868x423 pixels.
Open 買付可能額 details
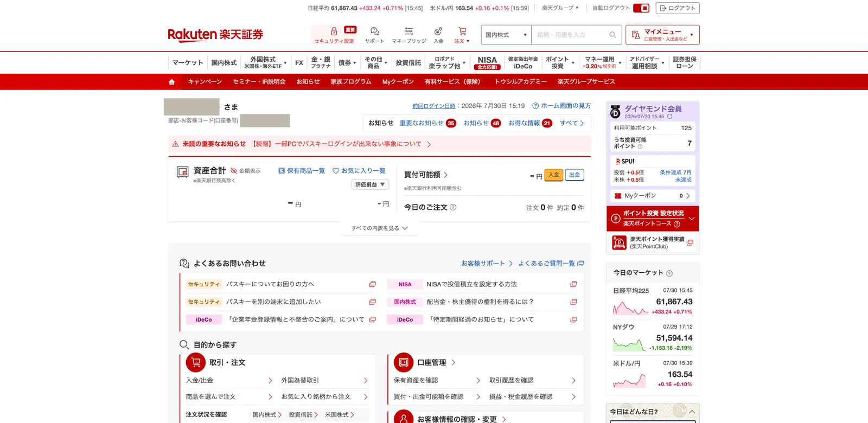(x=426, y=175)
